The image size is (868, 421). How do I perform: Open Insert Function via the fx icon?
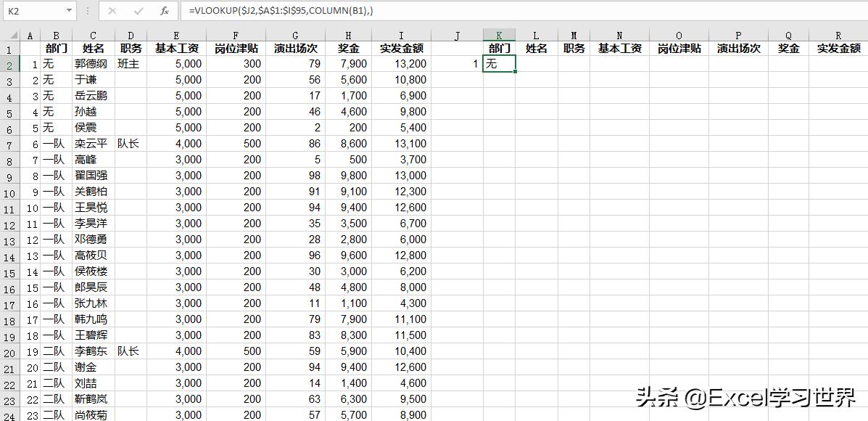(165, 11)
